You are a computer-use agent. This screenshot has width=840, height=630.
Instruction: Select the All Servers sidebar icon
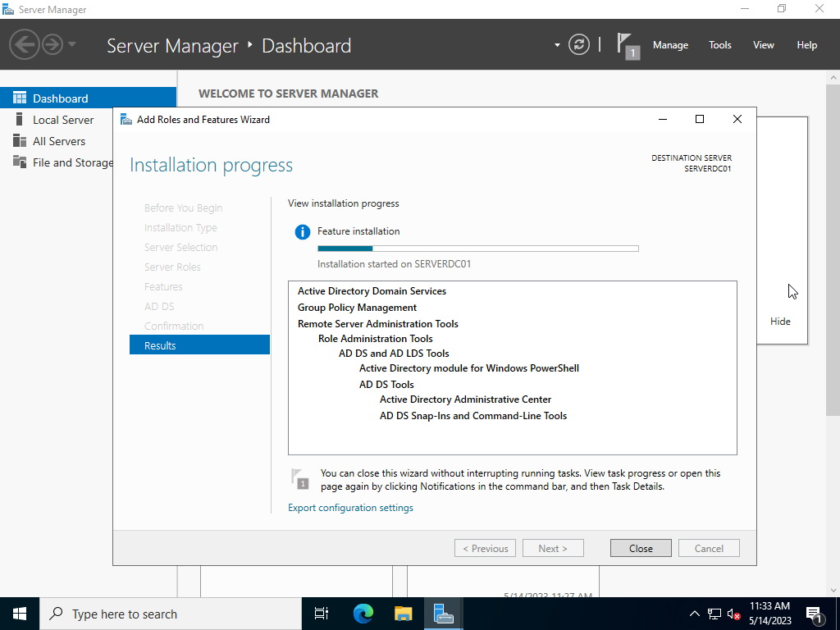(x=20, y=141)
